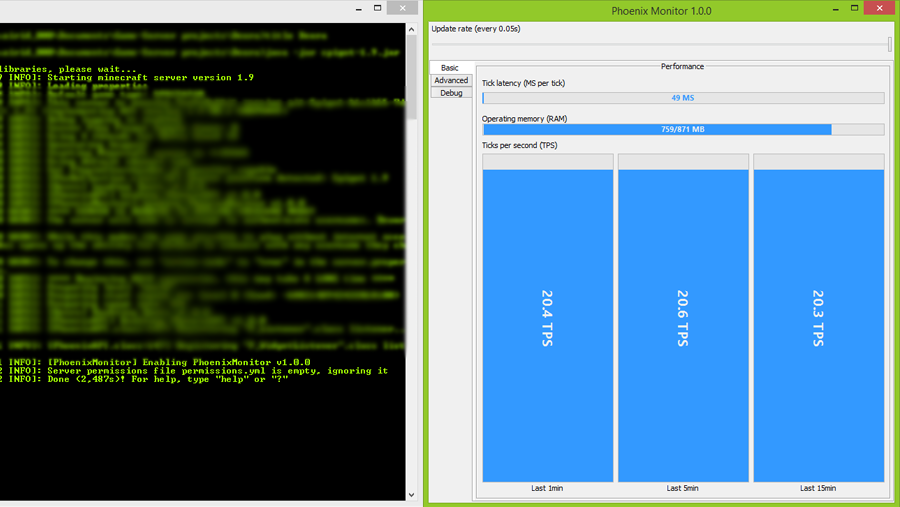Maximize the Phoenix Monitor window
Screen dimensions: 900x507
[x=855, y=8]
